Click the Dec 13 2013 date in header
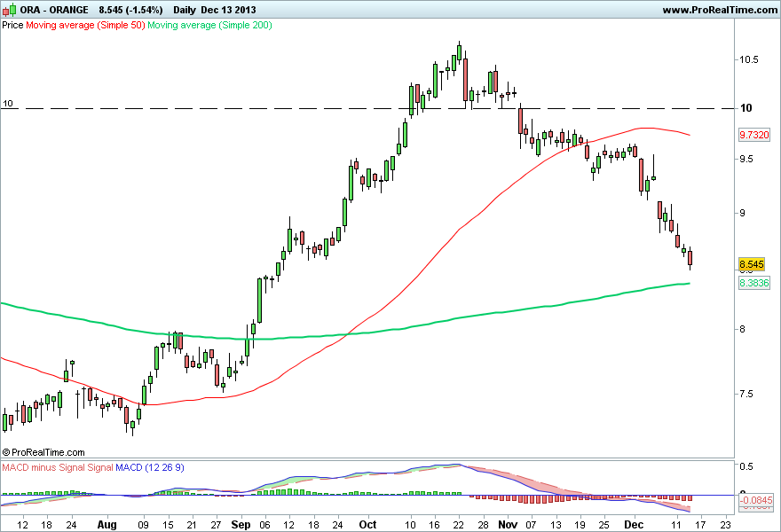The height and width of the screenshot is (532, 781). (228, 10)
